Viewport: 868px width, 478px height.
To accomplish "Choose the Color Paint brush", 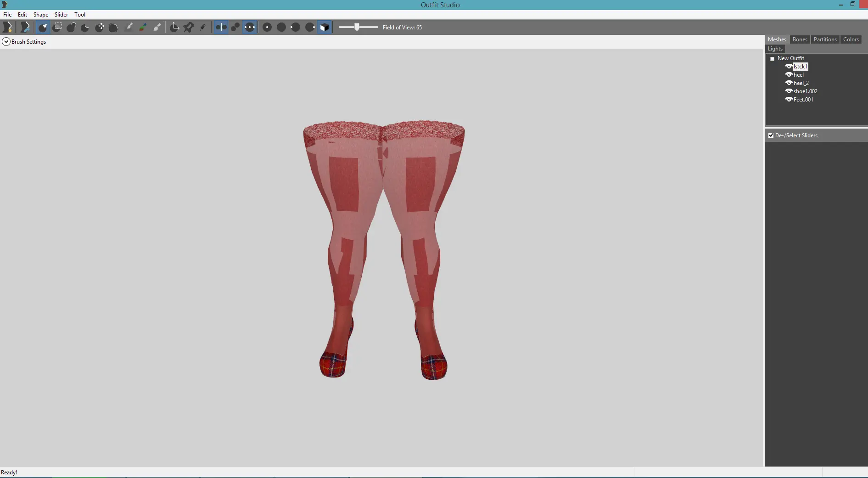I will click(143, 27).
